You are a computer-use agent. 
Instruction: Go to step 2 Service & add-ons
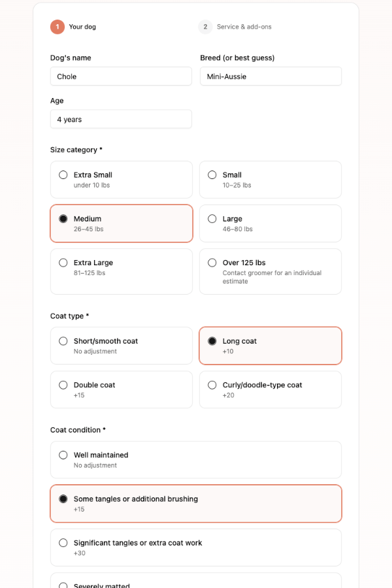coord(235,27)
